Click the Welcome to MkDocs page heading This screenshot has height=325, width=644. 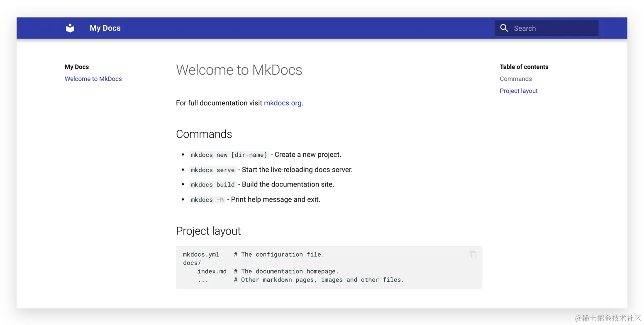[239, 70]
